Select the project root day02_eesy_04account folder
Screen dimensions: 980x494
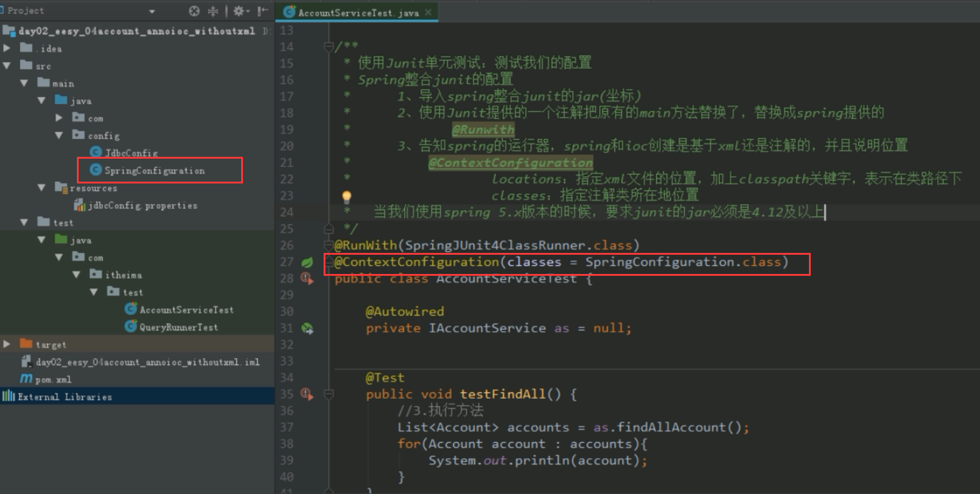pyautogui.click(x=136, y=31)
